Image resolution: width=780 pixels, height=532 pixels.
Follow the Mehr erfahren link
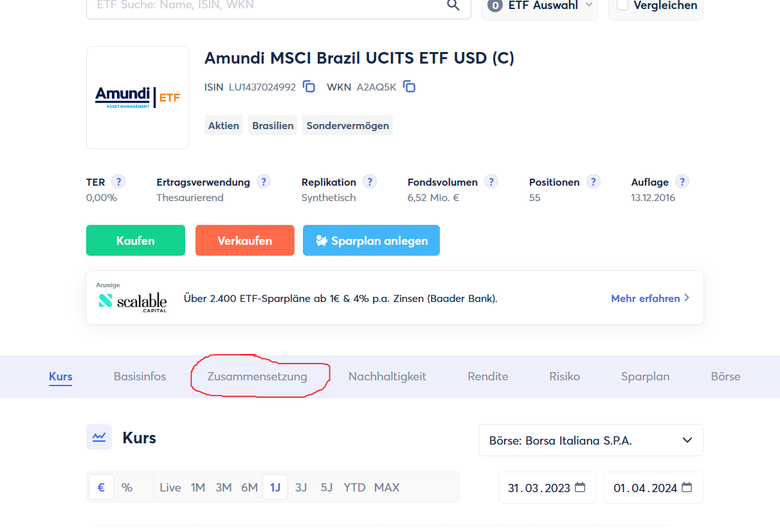(x=650, y=298)
